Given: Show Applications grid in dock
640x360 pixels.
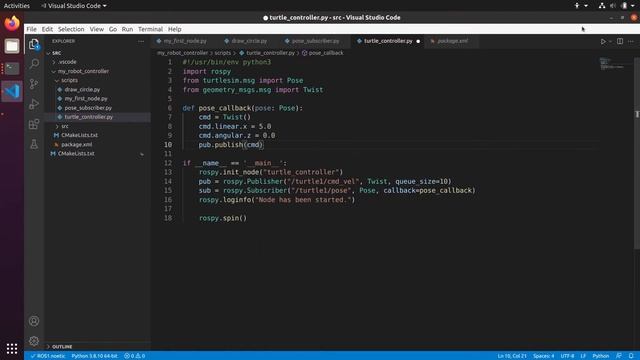Looking at the screenshot, I should [x=12, y=348].
